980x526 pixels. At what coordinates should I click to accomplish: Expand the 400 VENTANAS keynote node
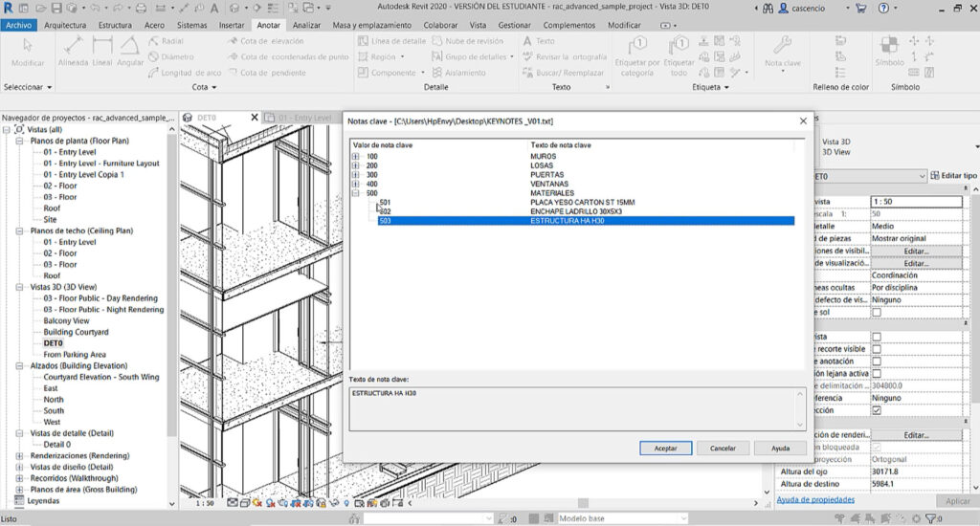click(356, 184)
